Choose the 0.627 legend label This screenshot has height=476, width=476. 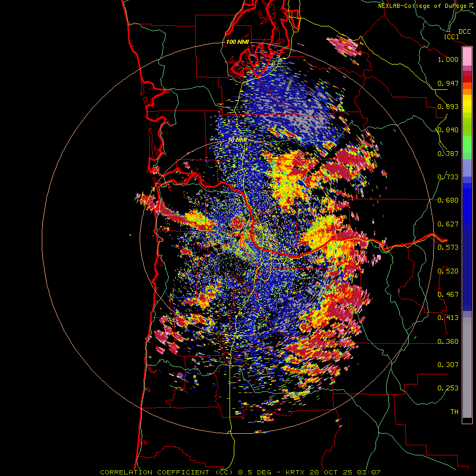point(448,224)
